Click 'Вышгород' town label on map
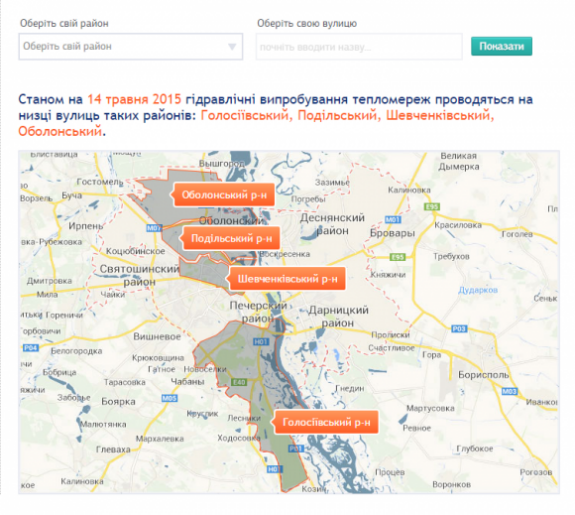This screenshot has width=575, height=515. tap(221, 164)
